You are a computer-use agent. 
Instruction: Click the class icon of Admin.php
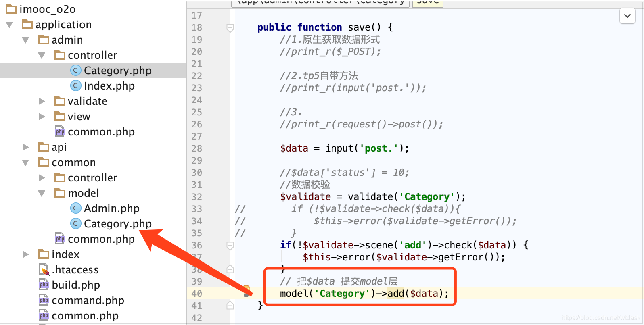pyautogui.click(x=75, y=208)
